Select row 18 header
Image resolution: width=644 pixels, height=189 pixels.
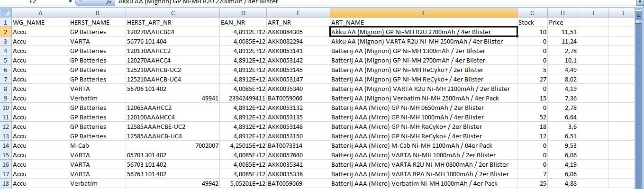pos(6,183)
